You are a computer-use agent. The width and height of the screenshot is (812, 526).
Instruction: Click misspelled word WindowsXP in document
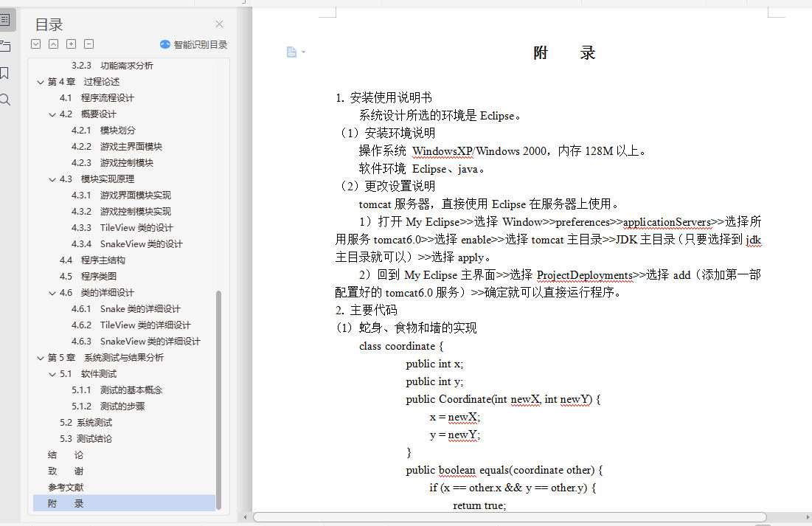pyautogui.click(x=443, y=151)
